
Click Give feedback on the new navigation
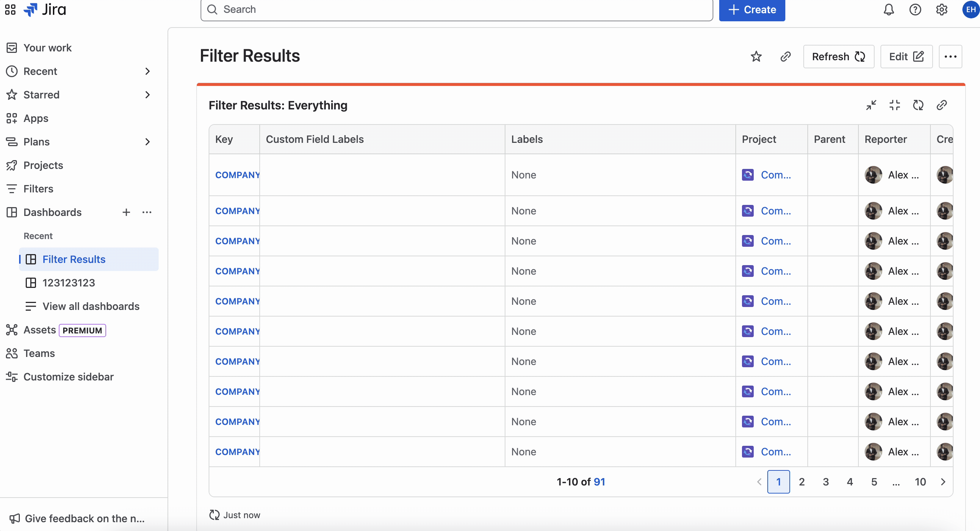click(x=77, y=519)
